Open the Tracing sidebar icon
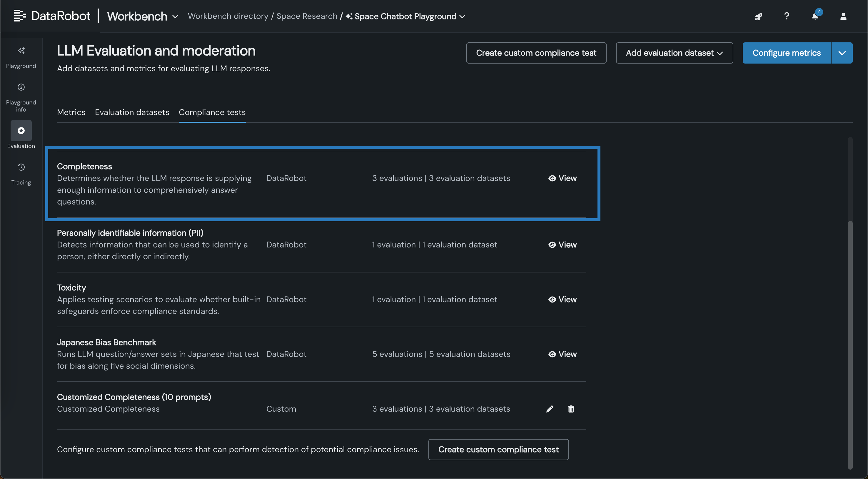The width and height of the screenshot is (868, 479). tap(21, 167)
